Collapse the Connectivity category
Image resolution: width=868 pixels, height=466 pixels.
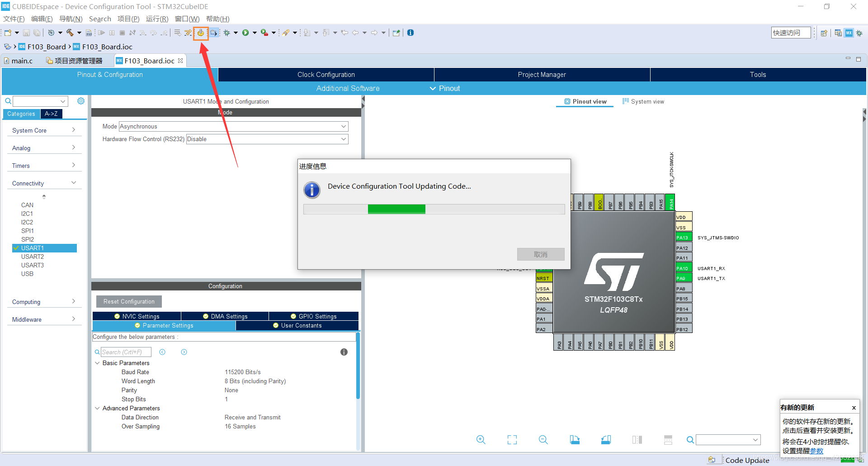pyautogui.click(x=44, y=183)
